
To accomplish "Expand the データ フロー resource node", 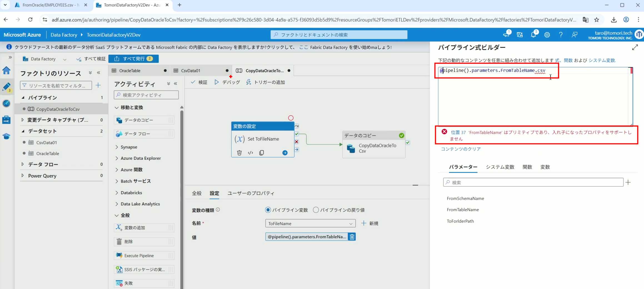I will pos(23,164).
